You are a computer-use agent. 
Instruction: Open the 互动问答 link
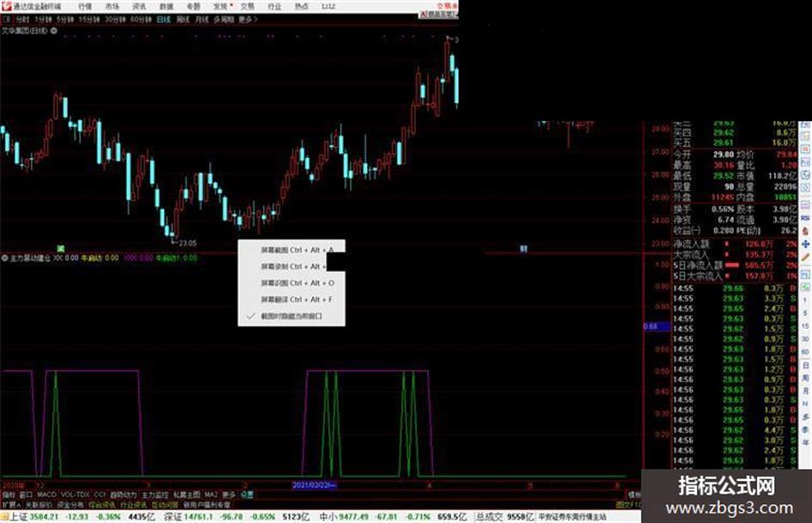(165, 504)
